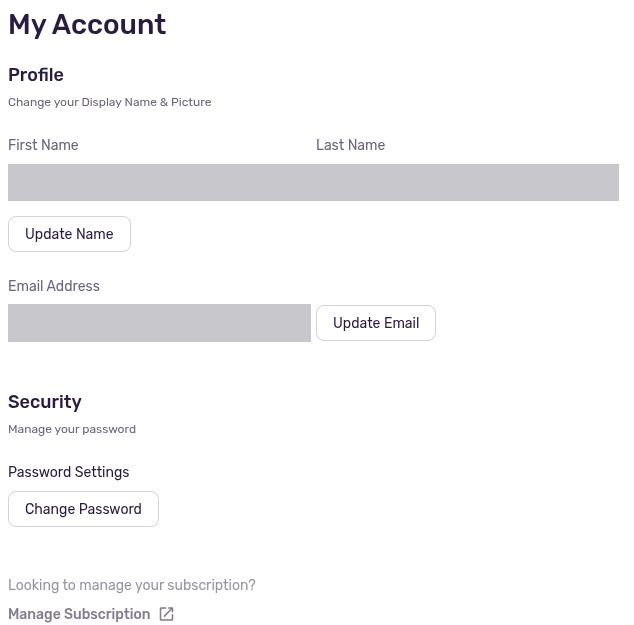Click the 'Manage your password' subtitle
This screenshot has height=625, width=634.
click(72, 429)
